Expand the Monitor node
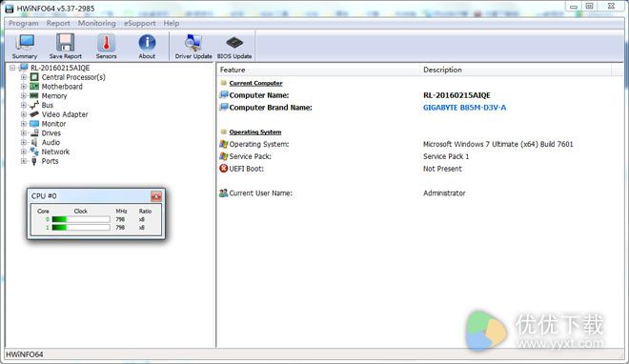 pos(24,124)
